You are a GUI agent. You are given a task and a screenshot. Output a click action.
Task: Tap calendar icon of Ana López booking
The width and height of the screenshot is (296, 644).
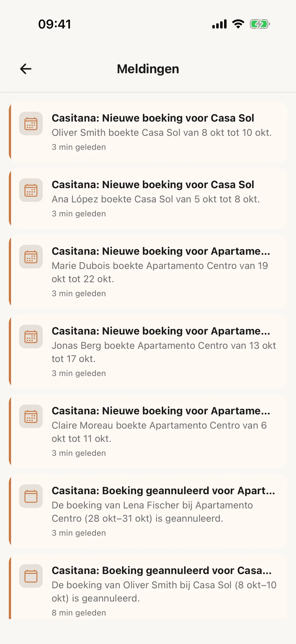tap(31, 190)
